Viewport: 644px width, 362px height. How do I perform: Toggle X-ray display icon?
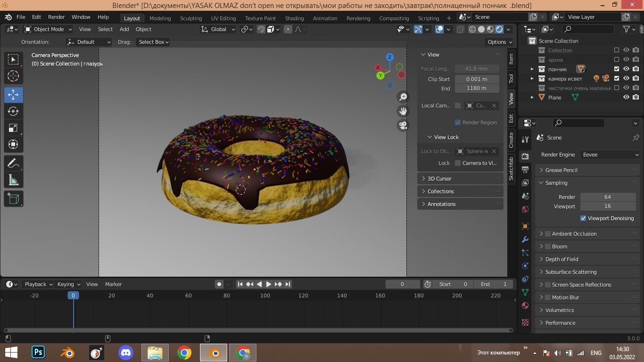point(460,29)
